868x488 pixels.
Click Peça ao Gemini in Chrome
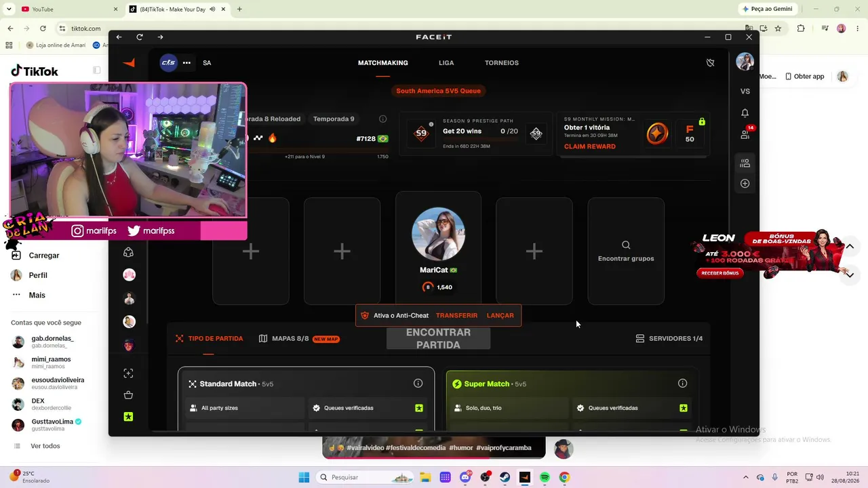[x=767, y=9]
